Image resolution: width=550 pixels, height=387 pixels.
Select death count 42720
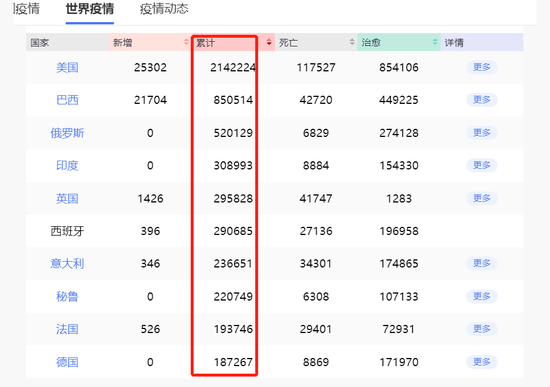(x=316, y=100)
